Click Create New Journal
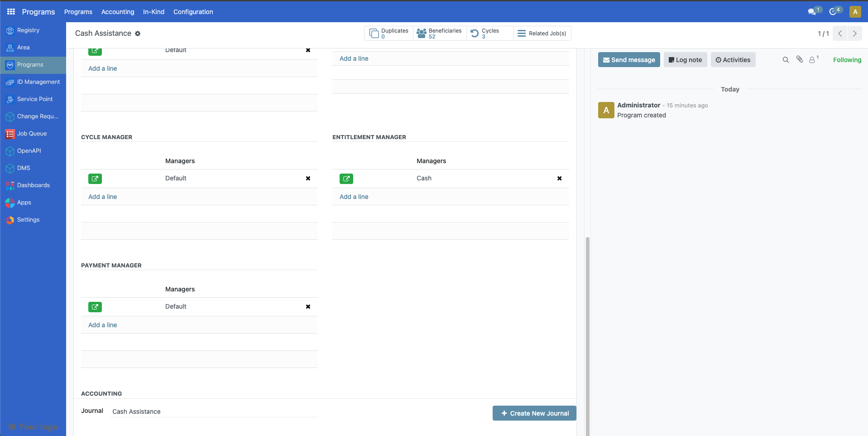 534,413
